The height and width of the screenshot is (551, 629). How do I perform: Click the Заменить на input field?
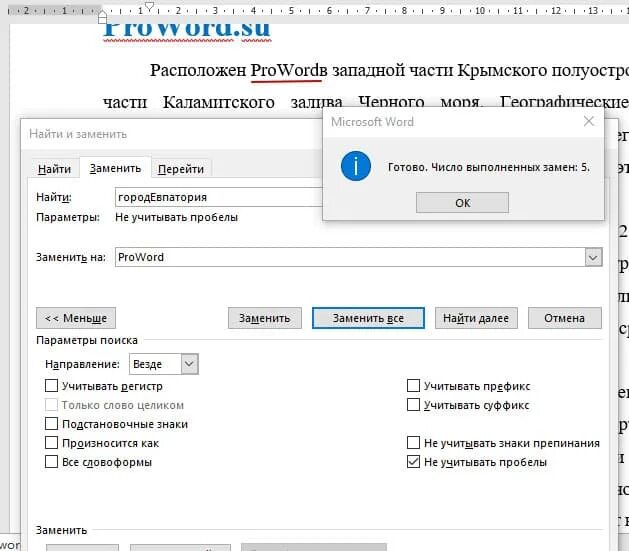(350, 257)
